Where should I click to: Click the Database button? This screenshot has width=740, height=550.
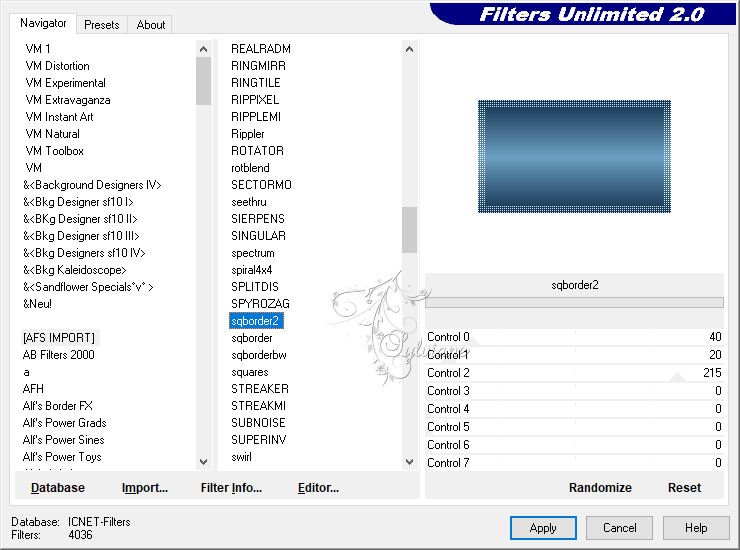tap(58, 488)
